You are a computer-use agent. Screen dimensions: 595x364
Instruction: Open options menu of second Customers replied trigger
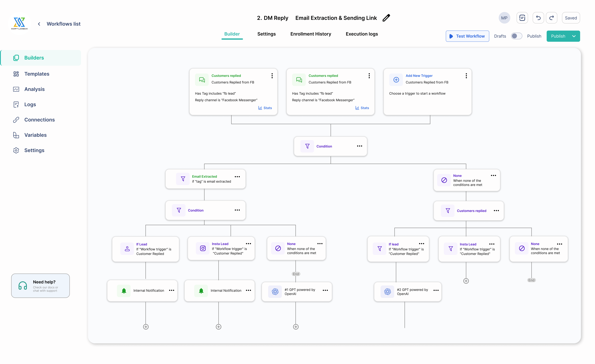[x=369, y=76]
